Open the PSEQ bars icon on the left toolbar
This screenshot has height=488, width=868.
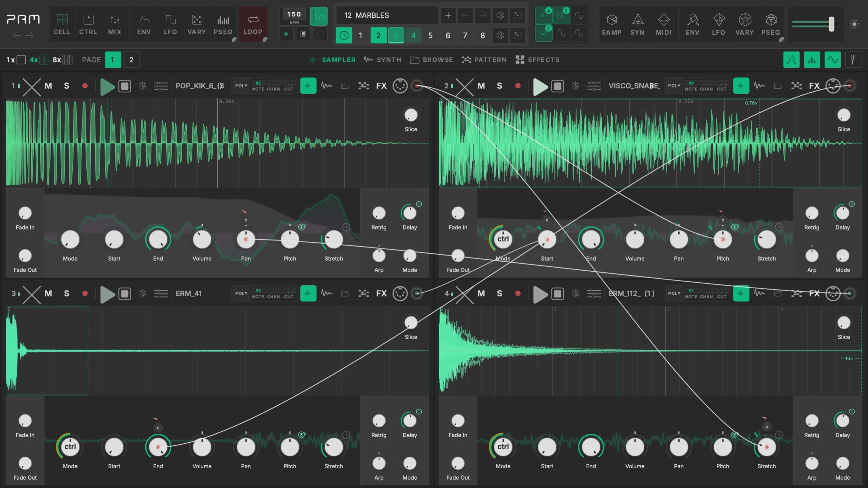(x=223, y=24)
